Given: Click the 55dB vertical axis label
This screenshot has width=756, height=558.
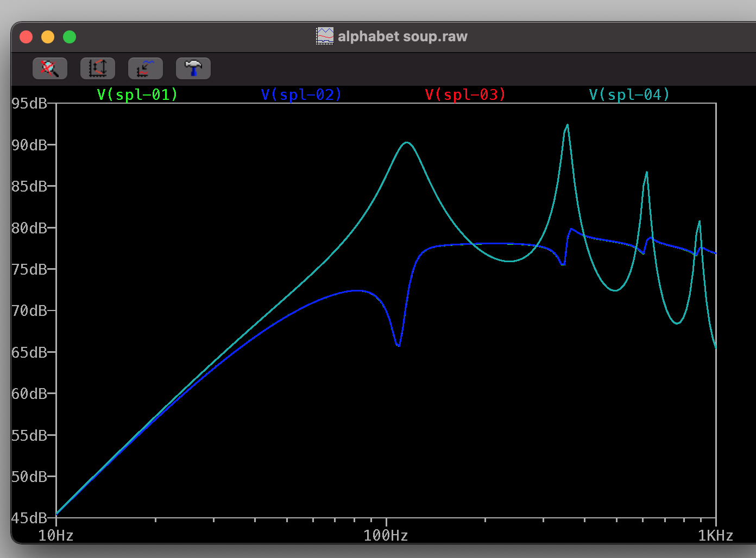Looking at the screenshot, I should pyautogui.click(x=29, y=435).
